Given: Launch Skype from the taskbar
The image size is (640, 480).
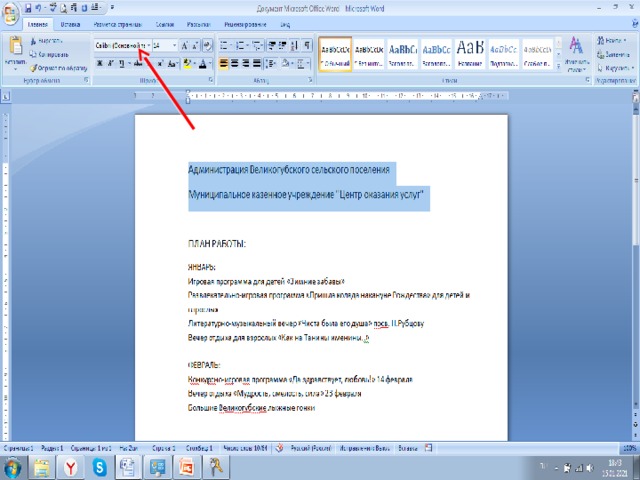Looking at the screenshot, I should (x=98, y=466).
